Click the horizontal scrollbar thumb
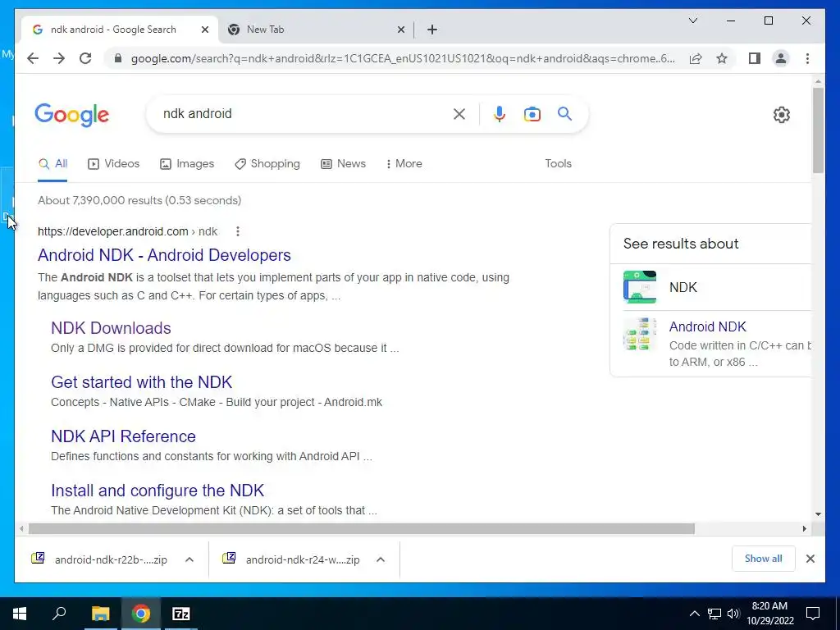 point(362,529)
